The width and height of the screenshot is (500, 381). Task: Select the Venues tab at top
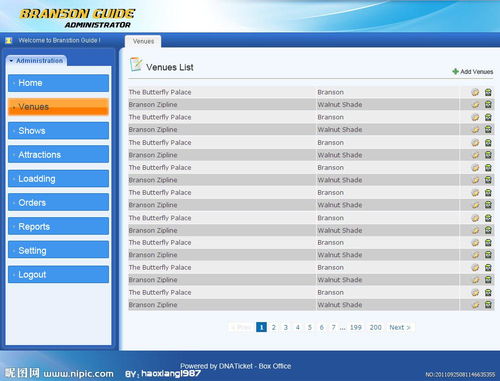click(x=143, y=41)
